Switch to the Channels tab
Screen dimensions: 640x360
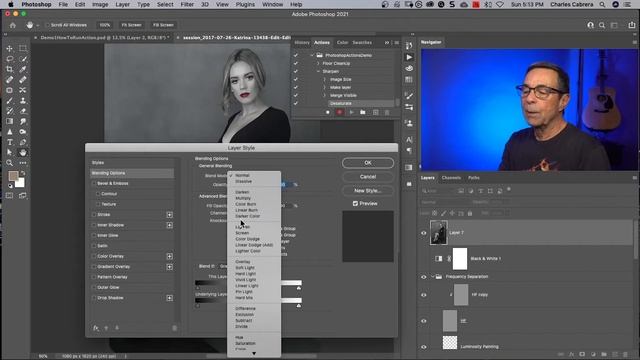coord(451,178)
